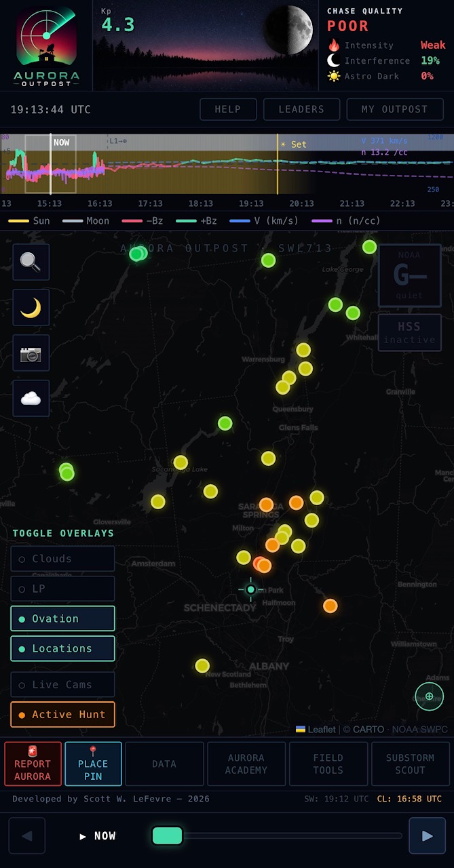Click the NOAA G-scale quiet badge
The image size is (454, 868).
click(x=410, y=276)
